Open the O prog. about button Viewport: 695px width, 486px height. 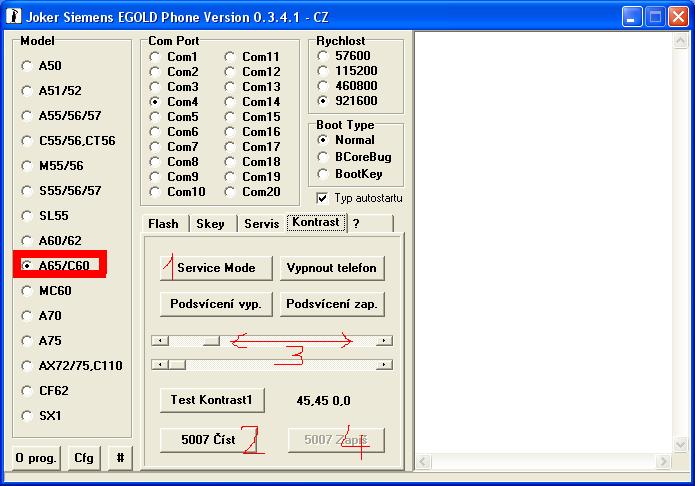coord(35,458)
